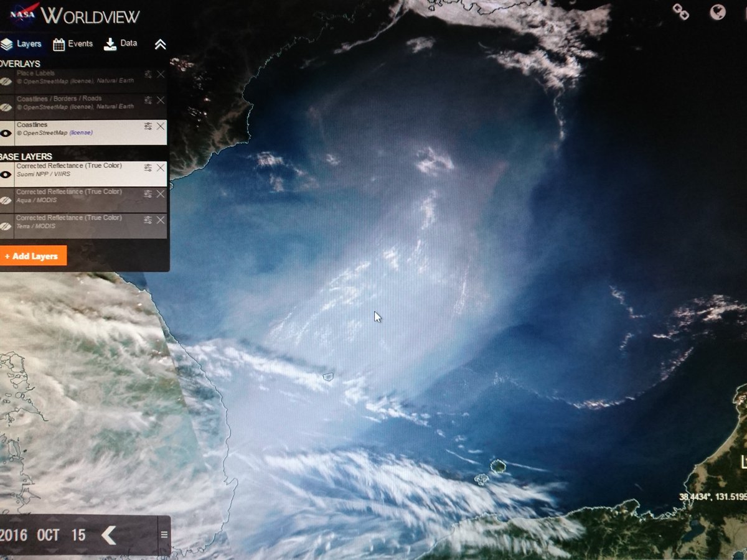This screenshot has width=747, height=560.
Task: Open options for Aqua / MODIS layer
Action: point(148,194)
